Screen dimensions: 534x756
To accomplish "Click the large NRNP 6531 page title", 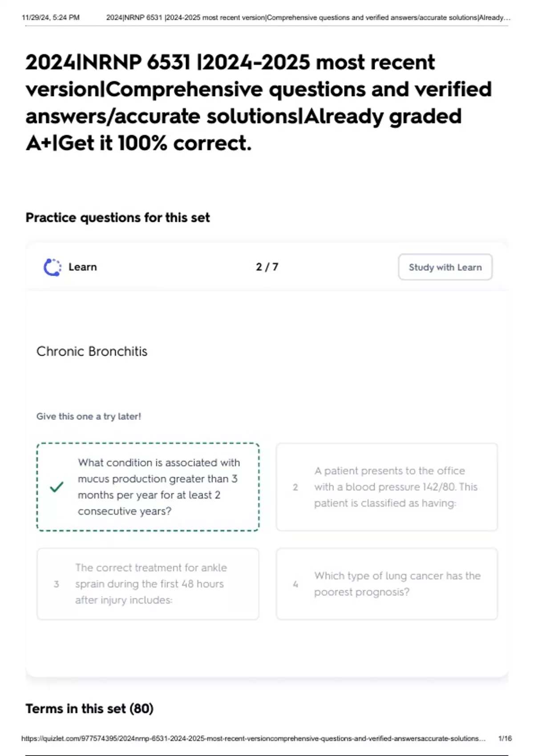I will click(258, 102).
